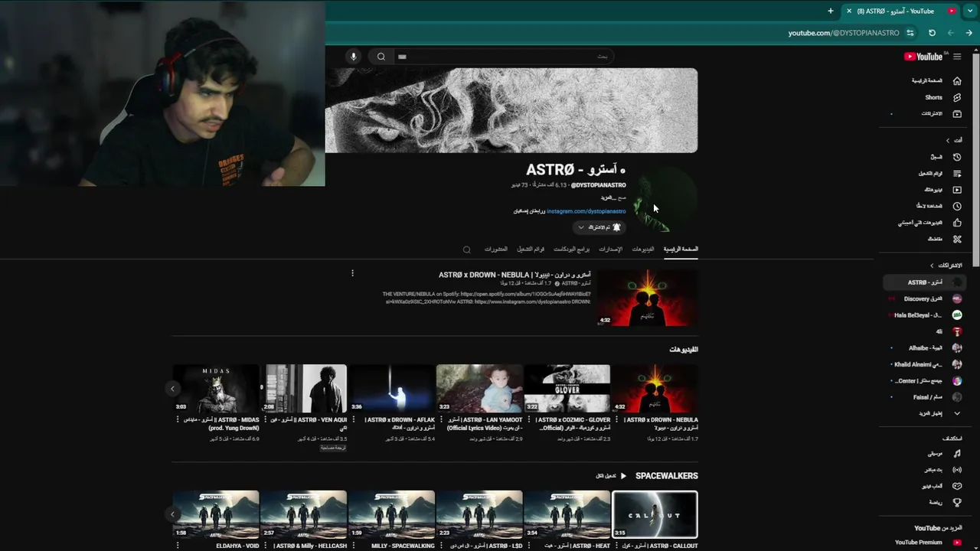
Task: Open the ASTRØ - CALLOUT playlist thumbnail
Action: [x=655, y=515]
